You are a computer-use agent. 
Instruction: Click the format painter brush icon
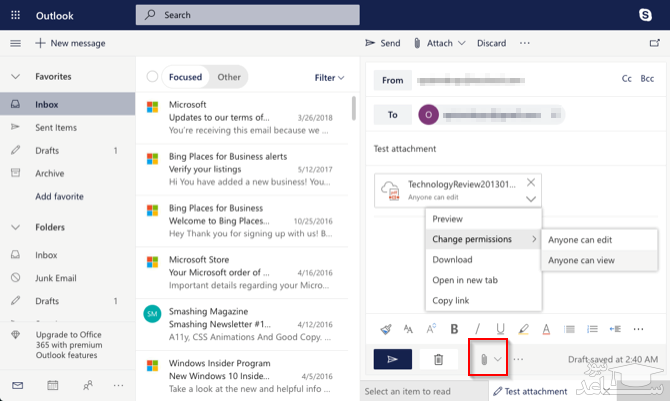[x=386, y=328]
